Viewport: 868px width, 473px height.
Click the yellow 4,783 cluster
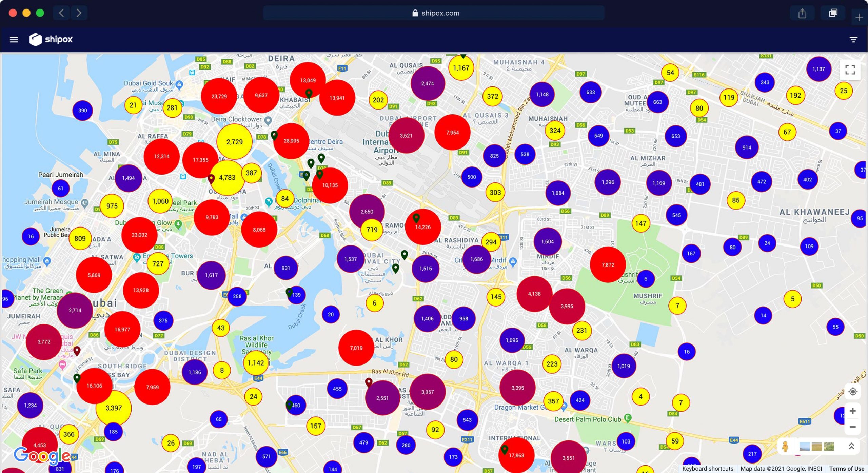(x=227, y=178)
